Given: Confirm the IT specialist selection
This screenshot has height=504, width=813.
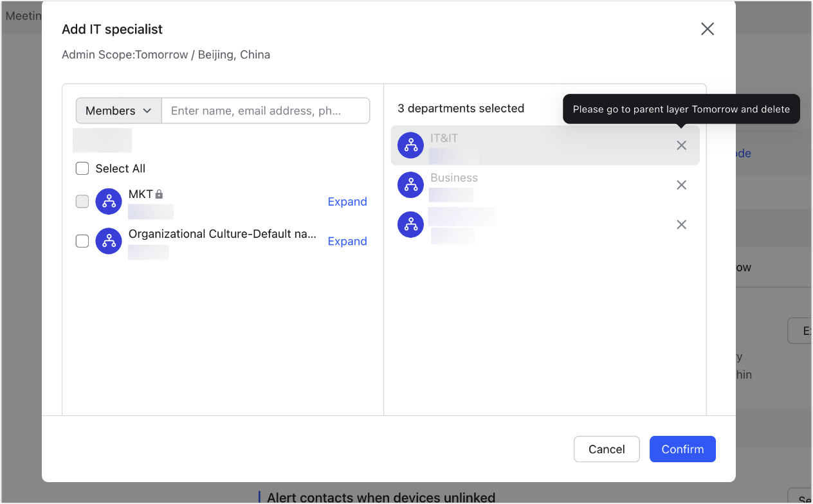Looking at the screenshot, I should [682, 449].
